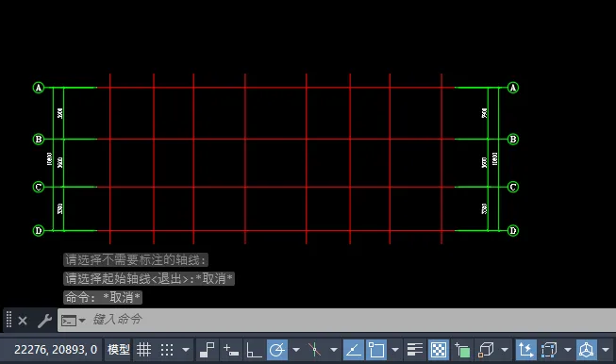Disable Ortho mode restriction toggle
This screenshot has height=364, width=616.
tap(254, 350)
